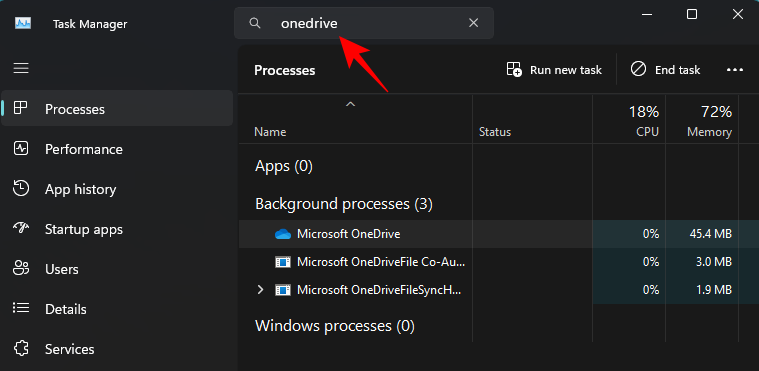This screenshot has height=371, width=759.
Task: Click the Performance pulse icon
Action: pyautogui.click(x=21, y=148)
